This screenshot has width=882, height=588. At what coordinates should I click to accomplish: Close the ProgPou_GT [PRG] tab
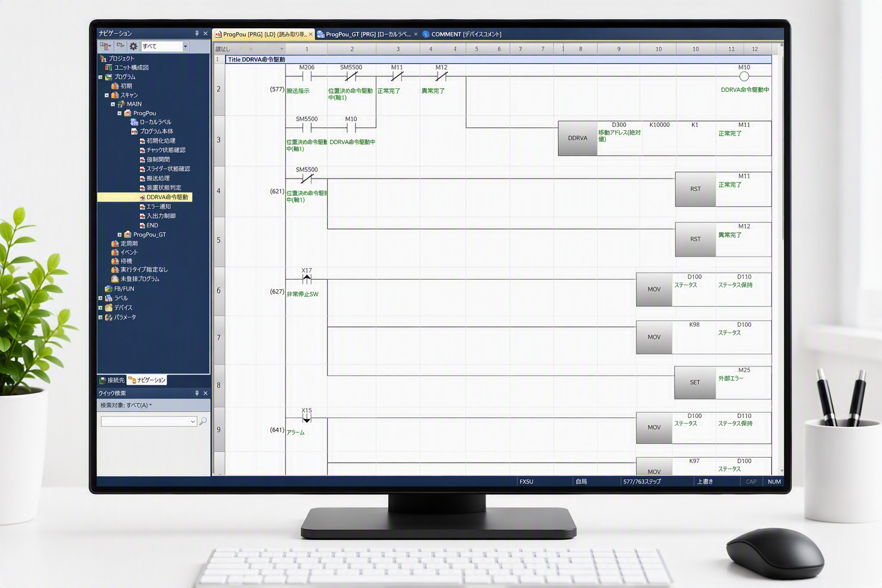416,34
